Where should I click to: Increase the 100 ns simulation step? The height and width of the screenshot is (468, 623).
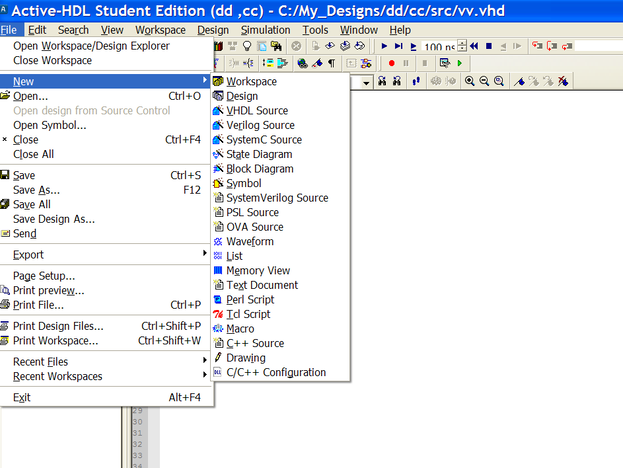coord(462,43)
